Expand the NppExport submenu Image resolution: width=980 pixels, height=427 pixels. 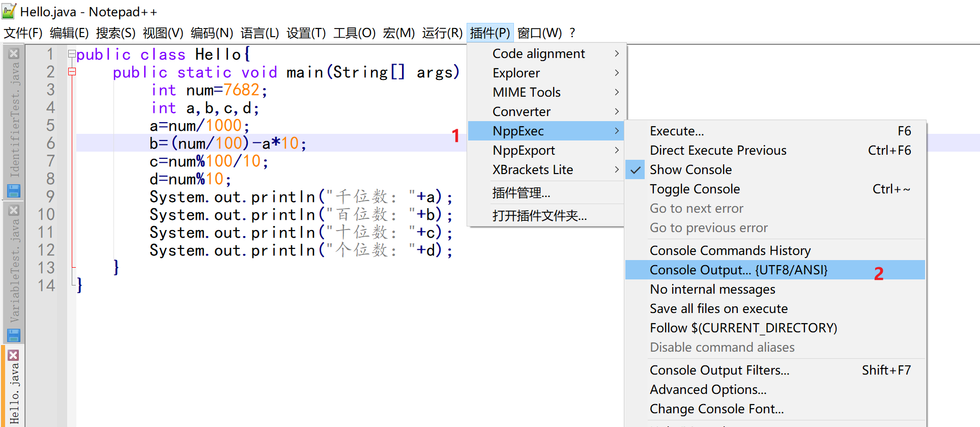coord(546,150)
